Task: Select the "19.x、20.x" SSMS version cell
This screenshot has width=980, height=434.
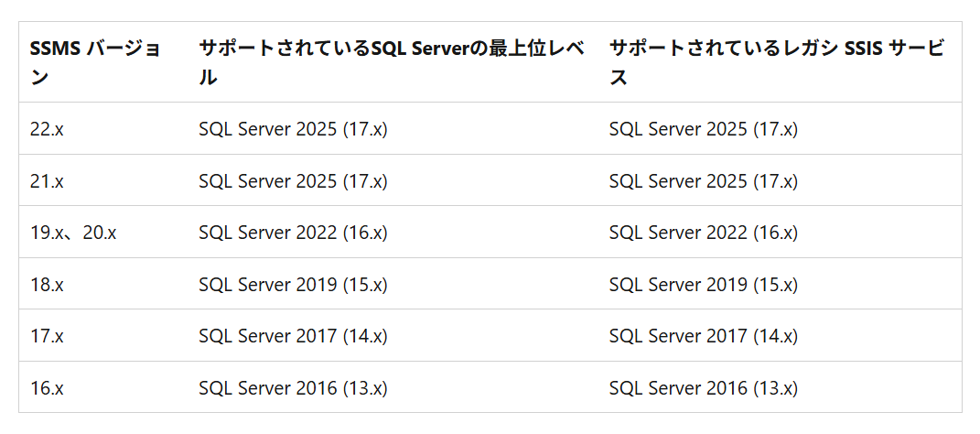Action: (x=73, y=233)
